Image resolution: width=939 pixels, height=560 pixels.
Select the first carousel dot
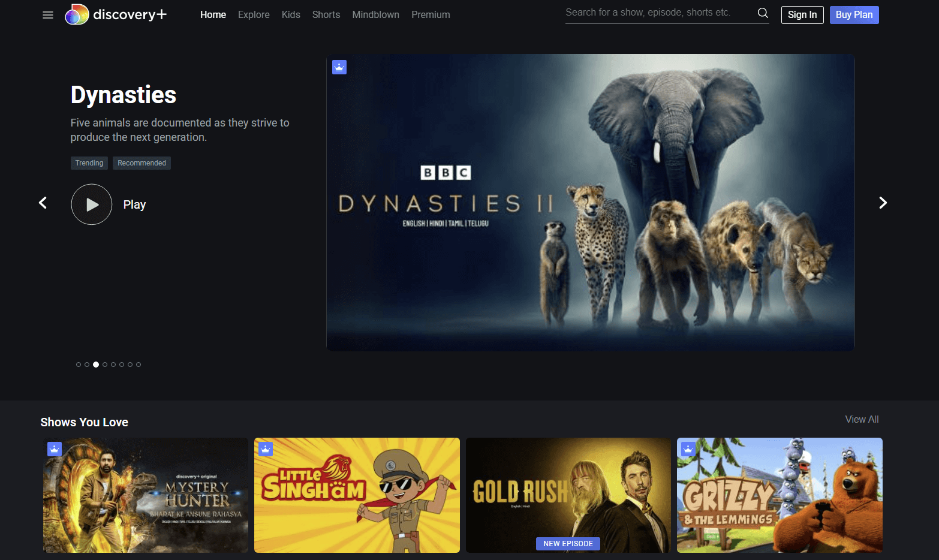tap(79, 365)
